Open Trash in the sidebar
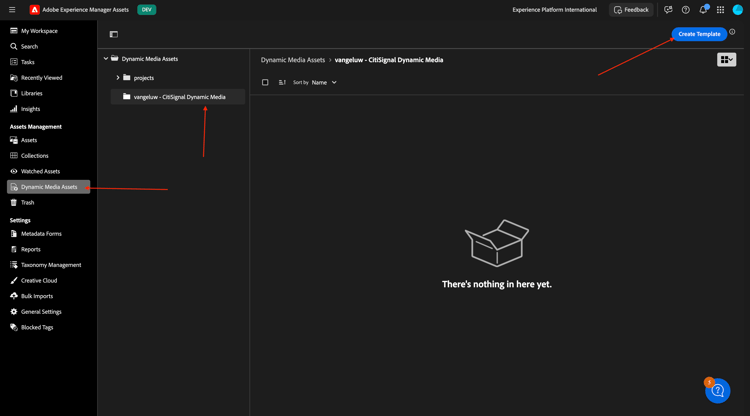The width and height of the screenshot is (750, 416). [27, 202]
